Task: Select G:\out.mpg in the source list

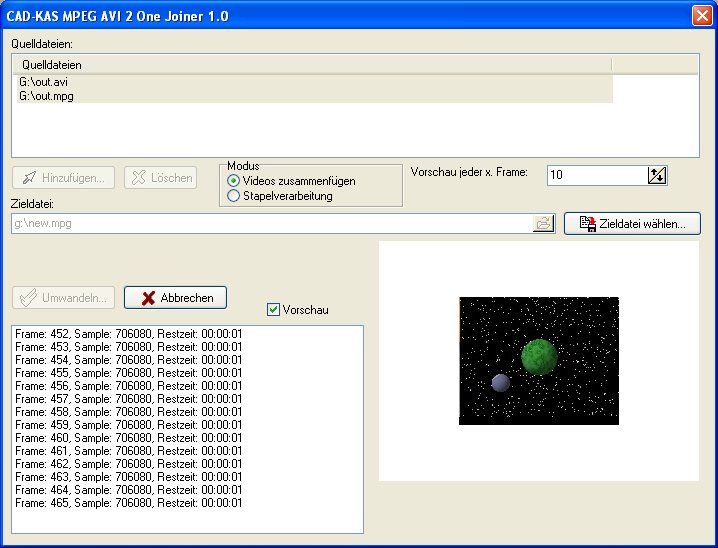Action: point(46,96)
